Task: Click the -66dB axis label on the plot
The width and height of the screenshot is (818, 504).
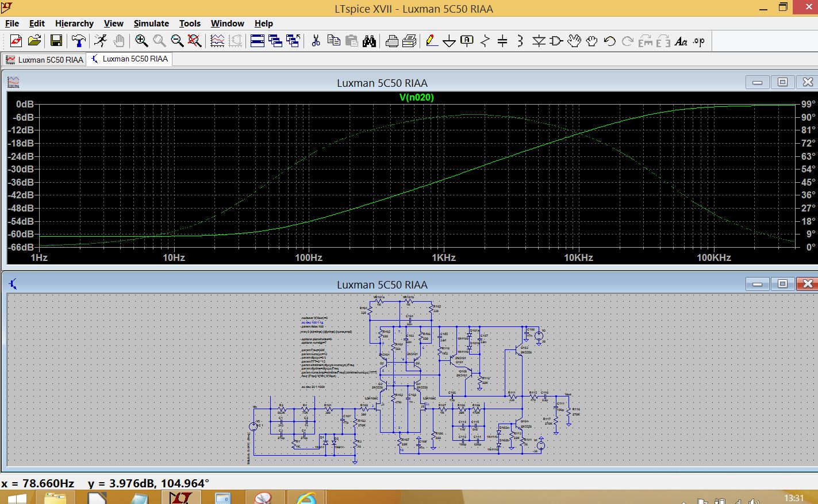Action: pyautogui.click(x=21, y=247)
